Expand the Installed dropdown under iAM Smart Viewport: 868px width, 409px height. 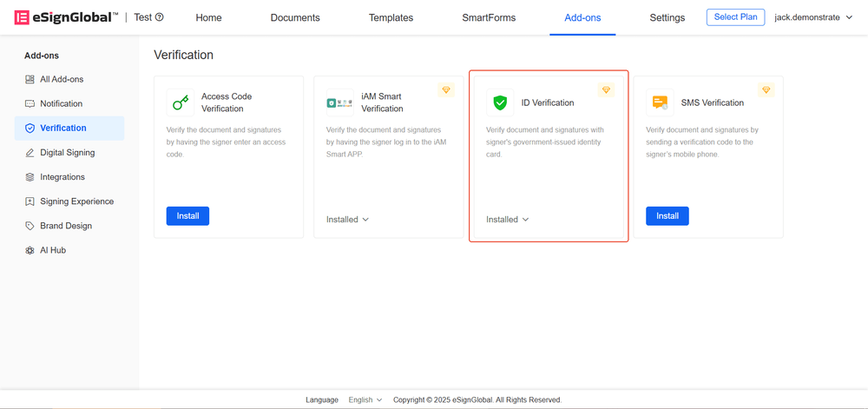tap(348, 220)
